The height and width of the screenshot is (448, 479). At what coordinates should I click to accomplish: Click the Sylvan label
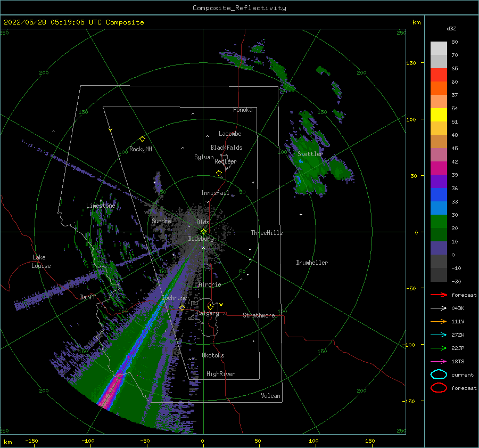point(204,157)
